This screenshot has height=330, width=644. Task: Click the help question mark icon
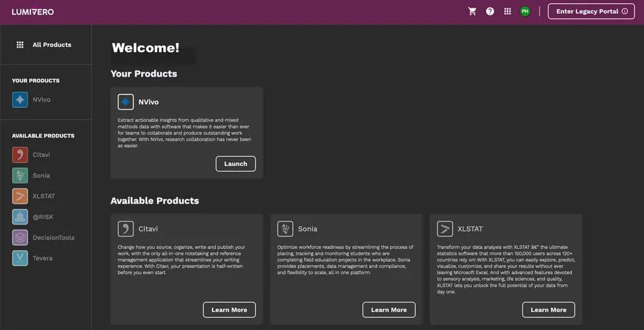490,12
